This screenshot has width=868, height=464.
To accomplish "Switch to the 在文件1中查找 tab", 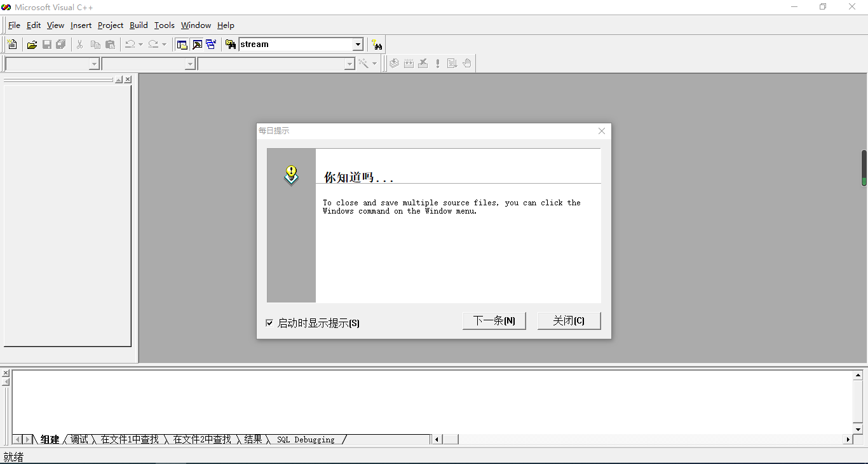I will [130, 439].
